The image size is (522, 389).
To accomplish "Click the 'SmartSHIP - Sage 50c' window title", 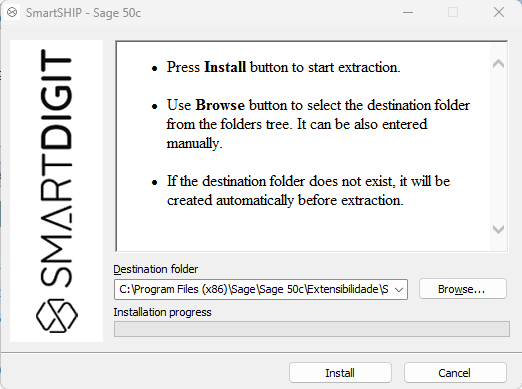I will tap(83, 13).
